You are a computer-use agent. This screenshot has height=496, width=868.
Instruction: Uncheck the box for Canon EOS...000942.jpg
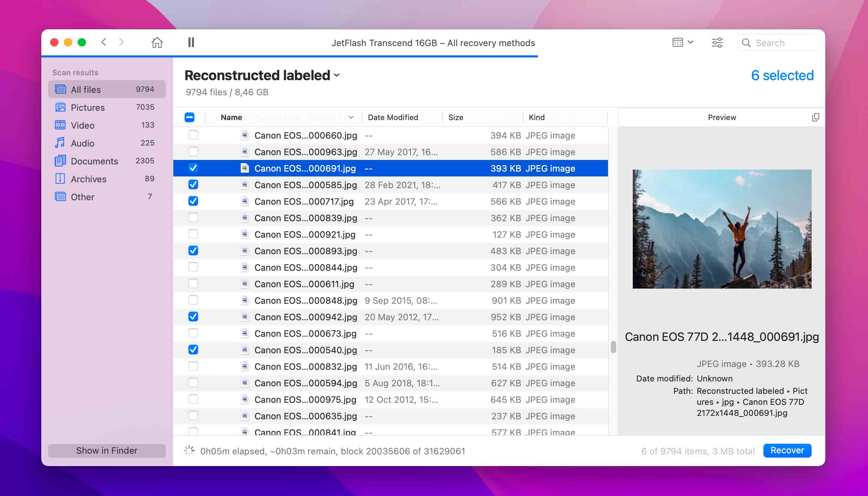193,317
